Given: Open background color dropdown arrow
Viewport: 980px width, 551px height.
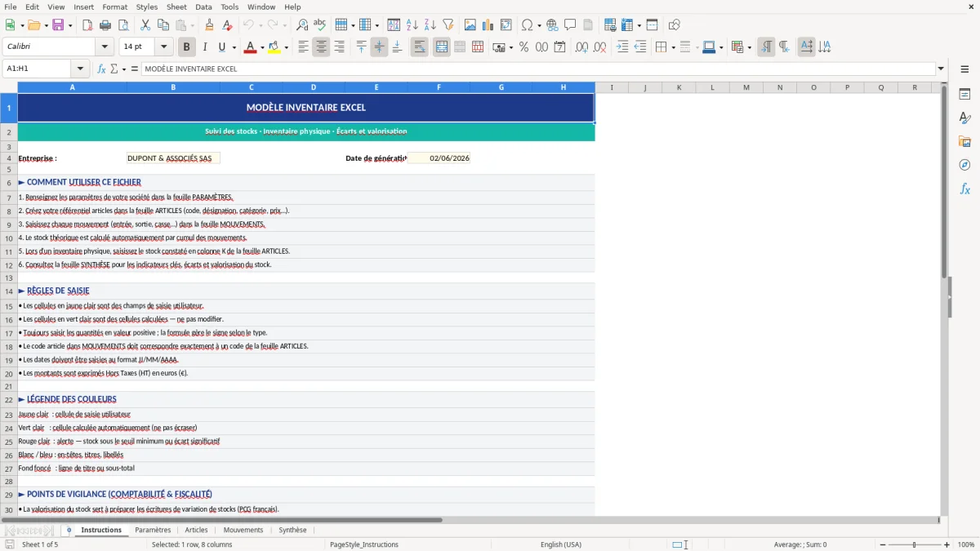Looking at the screenshot, I should click(x=287, y=47).
